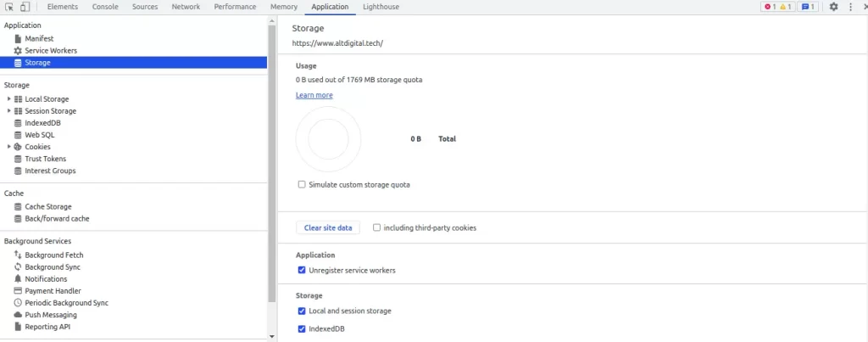Screen dimensions: 868x342
Task: Click the https://www.altdigital.tech/ origin text
Action: point(337,42)
